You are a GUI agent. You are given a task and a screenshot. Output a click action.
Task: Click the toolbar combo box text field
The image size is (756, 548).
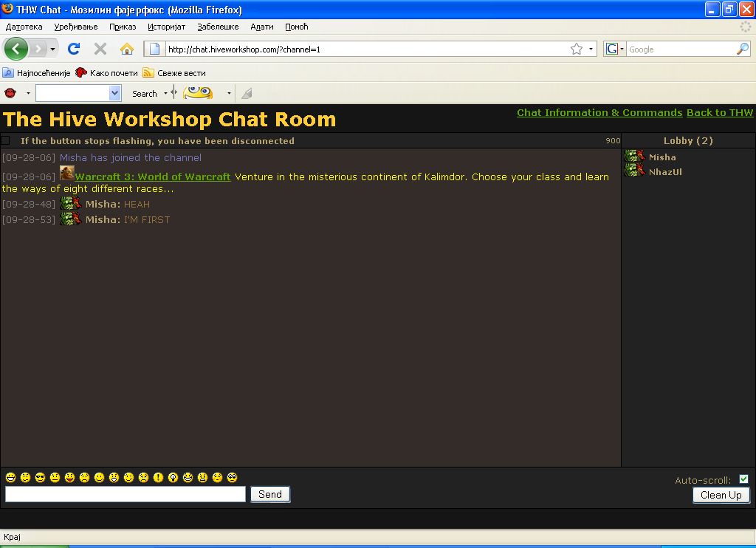[72, 93]
